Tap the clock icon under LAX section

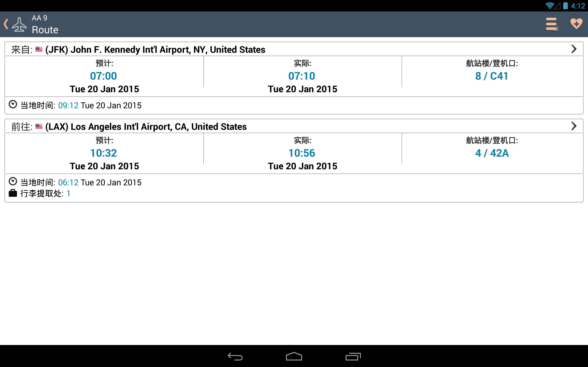coord(13,182)
